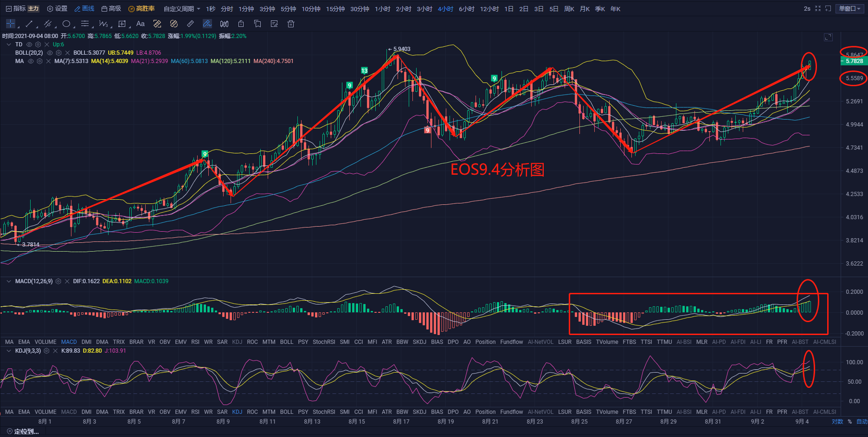
Task: Select the horizontal lines drawing tool
Action: point(85,24)
